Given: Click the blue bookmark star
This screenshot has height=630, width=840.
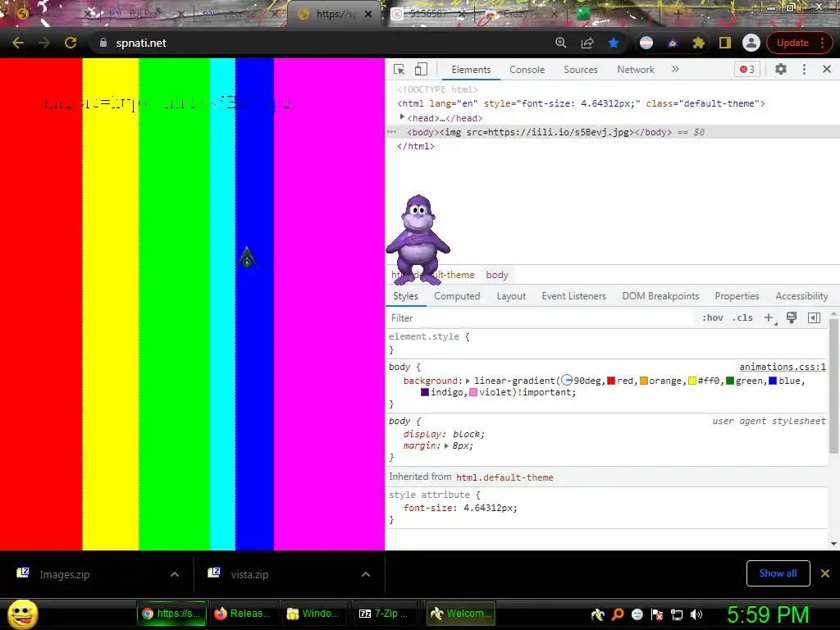Looking at the screenshot, I should point(614,43).
